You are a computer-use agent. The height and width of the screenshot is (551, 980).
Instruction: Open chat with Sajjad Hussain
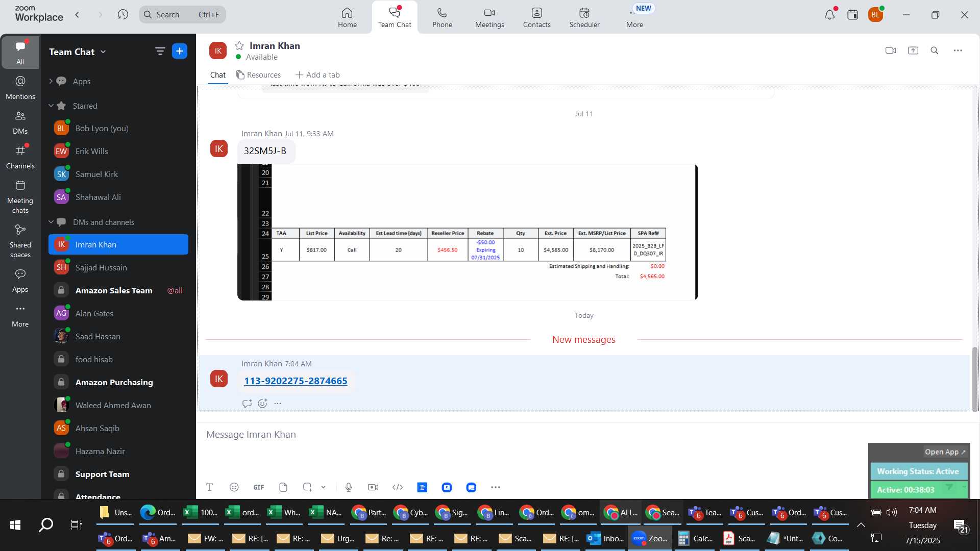click(x=118, y=267)
